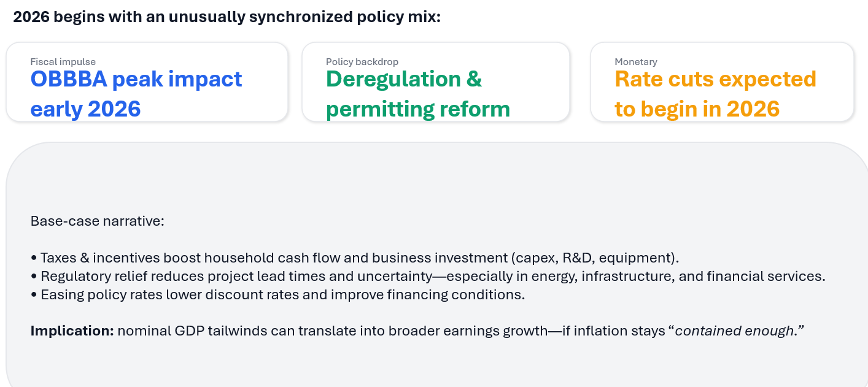The image size is (868, 387).
Task: Click the blue 'OBBBA peak impact' heading line
Action: pos(136,79)
